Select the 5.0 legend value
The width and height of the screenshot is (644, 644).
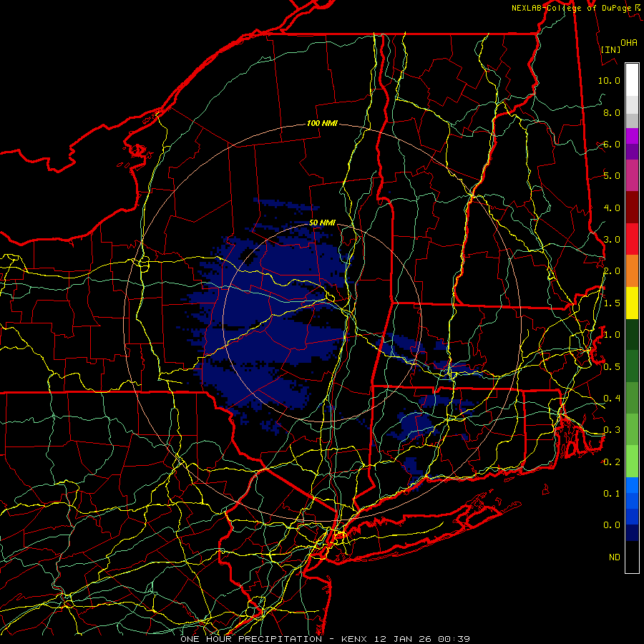pos(612,176)
